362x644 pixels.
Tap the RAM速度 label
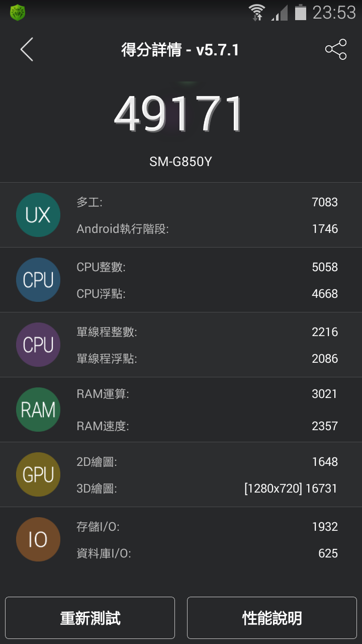[x=103, y=426]
